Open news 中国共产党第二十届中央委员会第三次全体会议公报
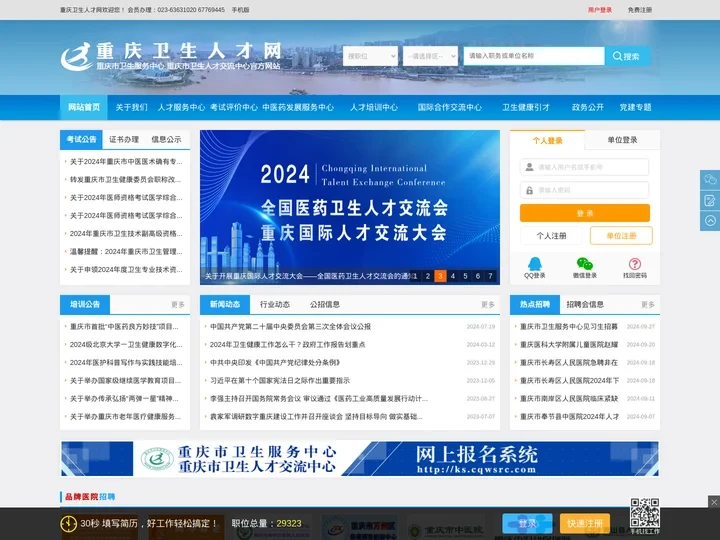This screenshot has height=540, width=720. pyautogui.click(x=290, y=326)
